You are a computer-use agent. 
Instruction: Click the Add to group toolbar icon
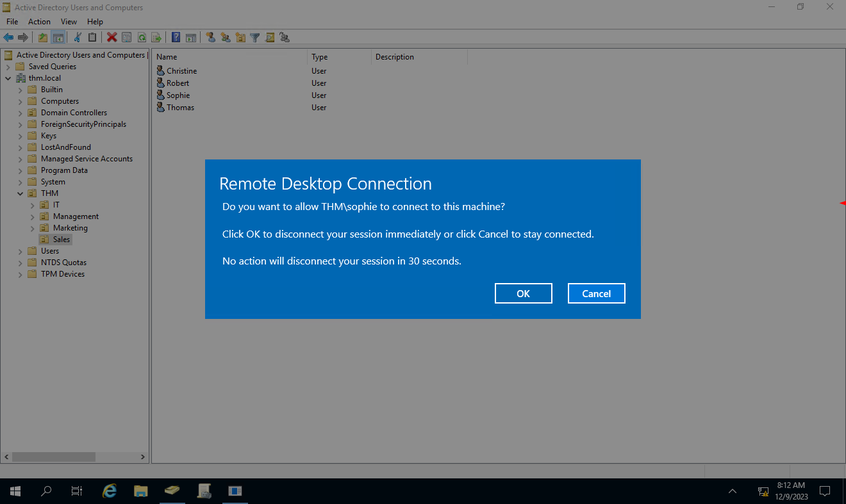tap(285, 38)
